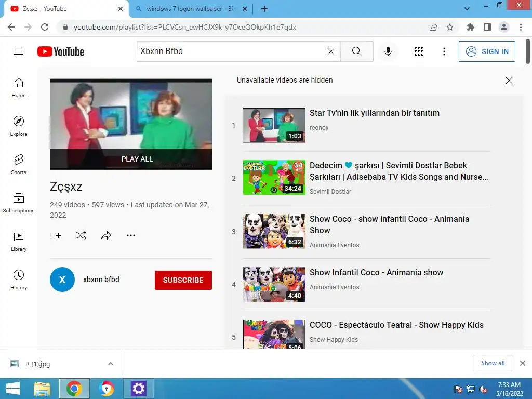
Task: Click the xbxnn bfbd channel avatar
Action: click(x=62, y=280)
